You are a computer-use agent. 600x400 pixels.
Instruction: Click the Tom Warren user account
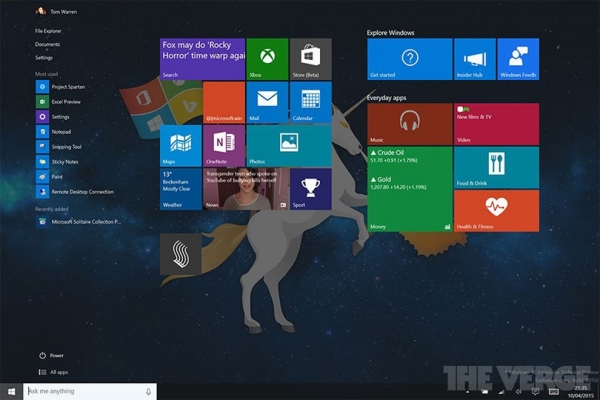coord(56,11)
